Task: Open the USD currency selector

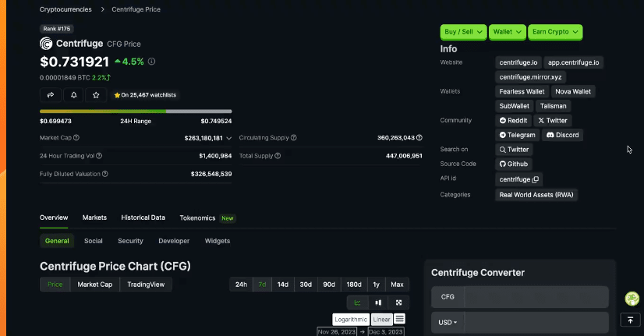Action: pyautogui.click(x=448, y=323)
